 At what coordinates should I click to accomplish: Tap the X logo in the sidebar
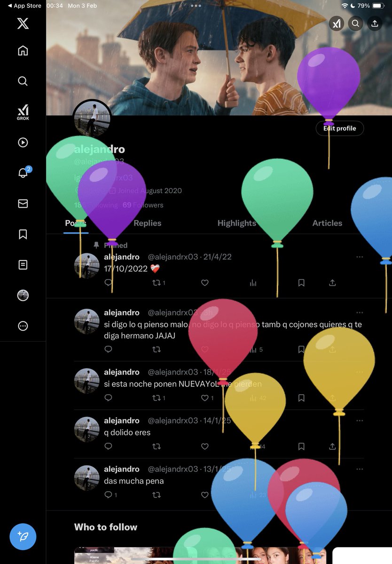click(23, 23)
